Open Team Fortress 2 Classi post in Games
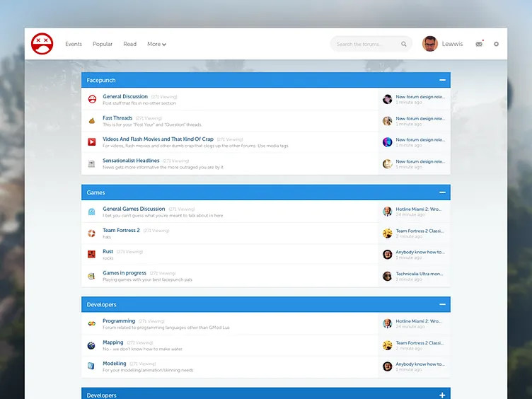The image size is (532, 399). coord(420,231)
